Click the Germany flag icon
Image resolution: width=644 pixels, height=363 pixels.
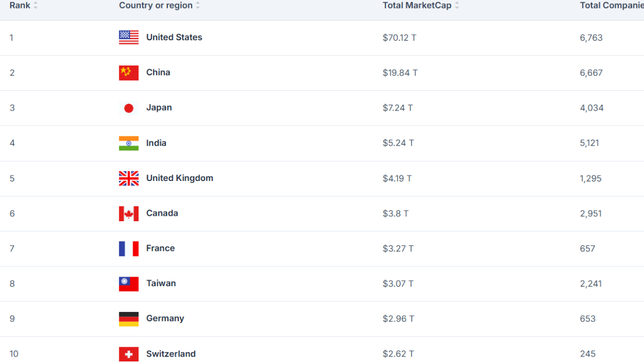(x=129, y=319)
